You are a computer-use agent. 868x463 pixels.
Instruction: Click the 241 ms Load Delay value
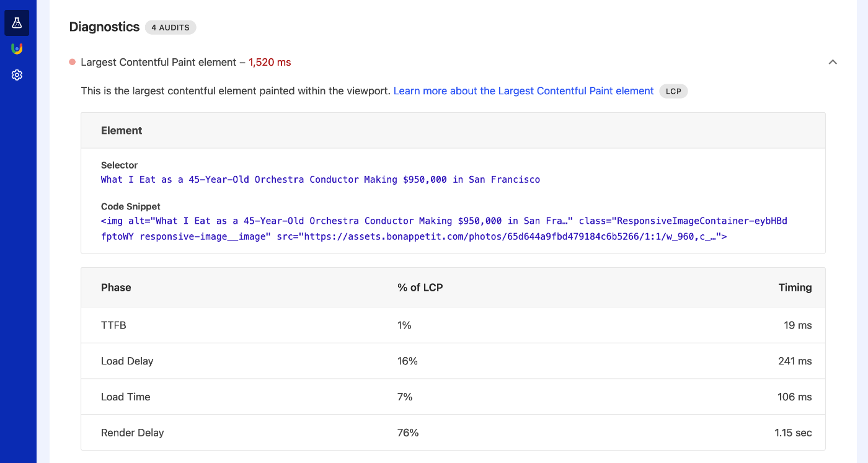(x=794, y=361)
